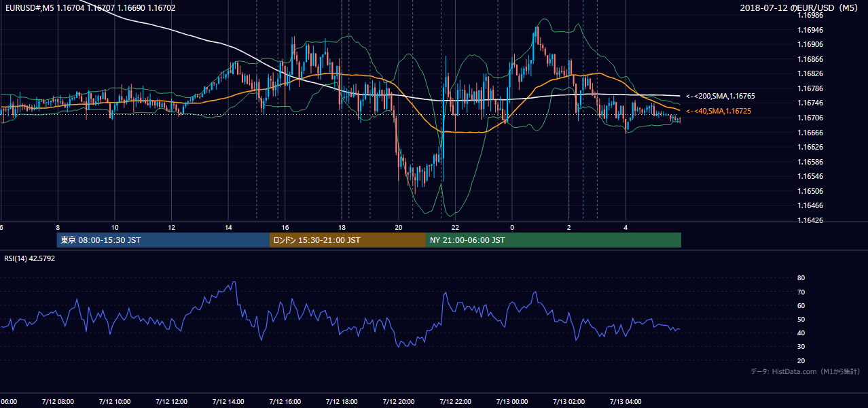This screenshot has width=868, height=408.
Task: Click the RSI scale value 80
Action: [x=801, y=278]
